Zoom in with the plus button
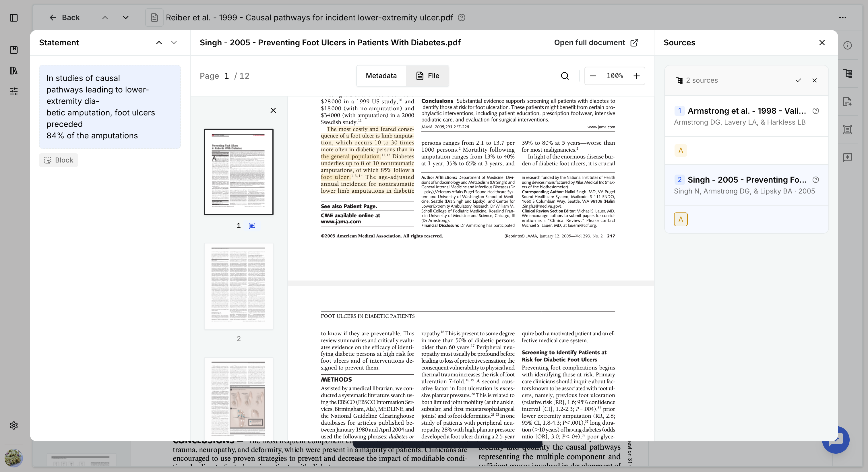This screenshot has height=472, width=868. point(637,76)
